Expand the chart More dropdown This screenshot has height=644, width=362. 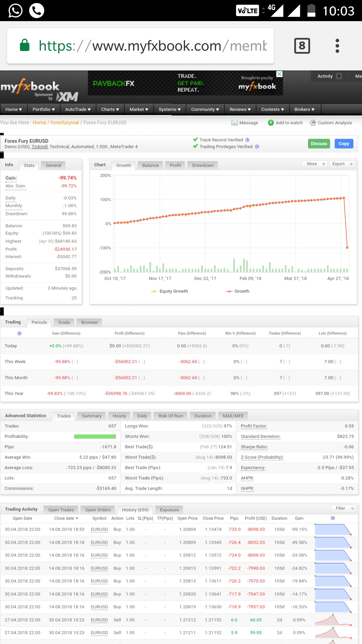[x=314, y=164]
